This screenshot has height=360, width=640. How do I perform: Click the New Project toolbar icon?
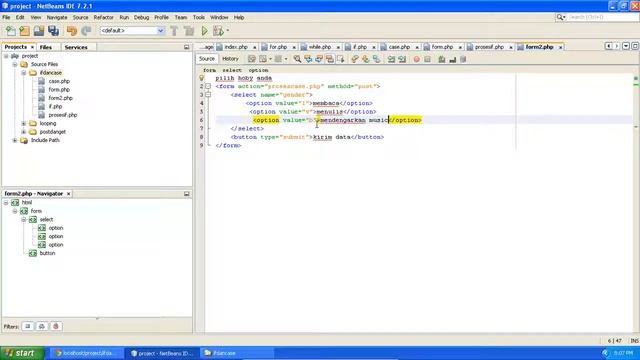24,31
